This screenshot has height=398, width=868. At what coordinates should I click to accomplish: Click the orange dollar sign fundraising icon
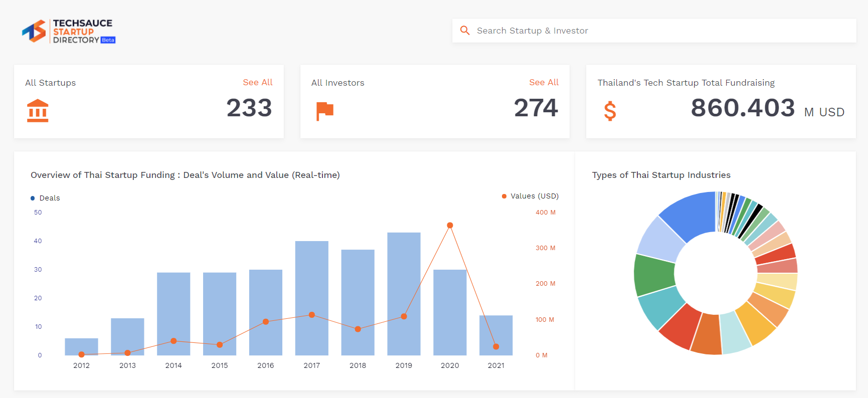pos(610,111)
